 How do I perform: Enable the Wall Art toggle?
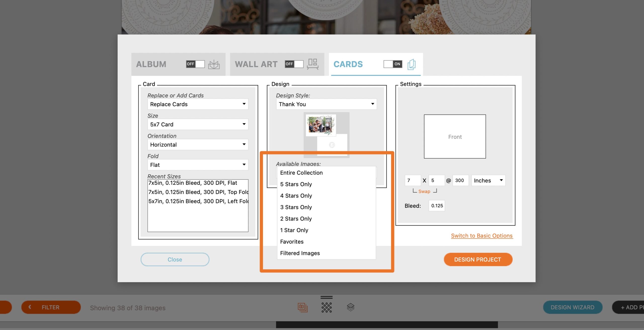pyautogui.click(x=294, y=64)
